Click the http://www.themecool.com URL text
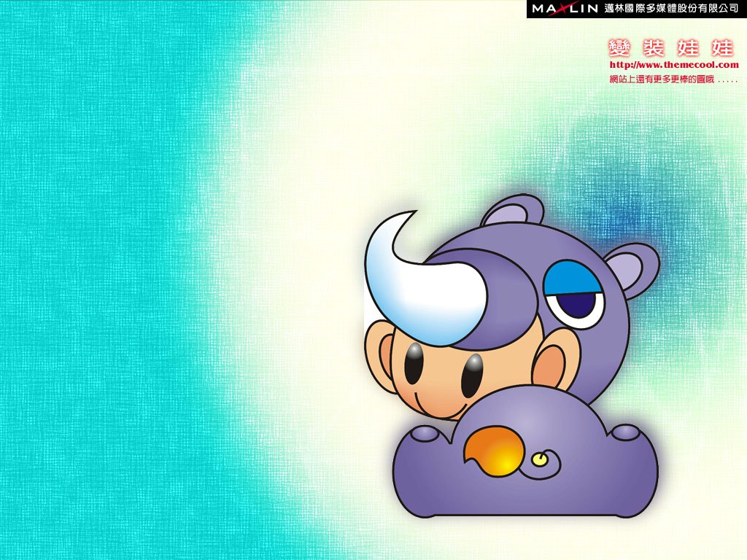 tap(673, 65)
